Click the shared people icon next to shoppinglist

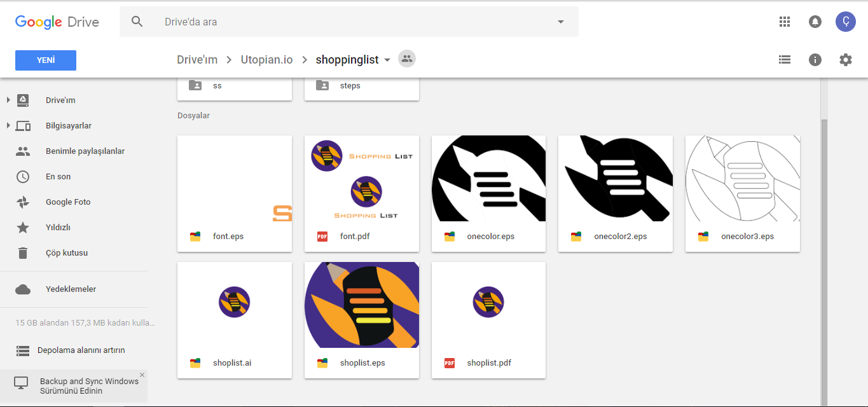click(407, 59)
